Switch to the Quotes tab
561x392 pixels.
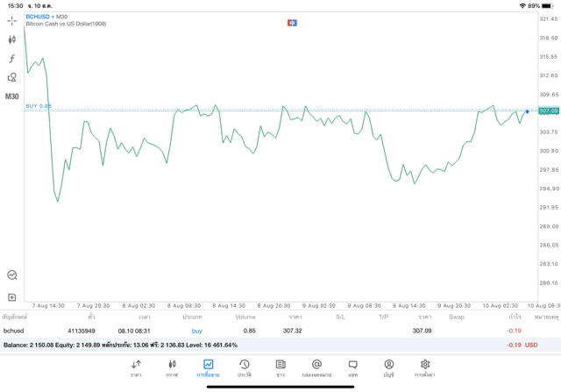coord(136,367)
